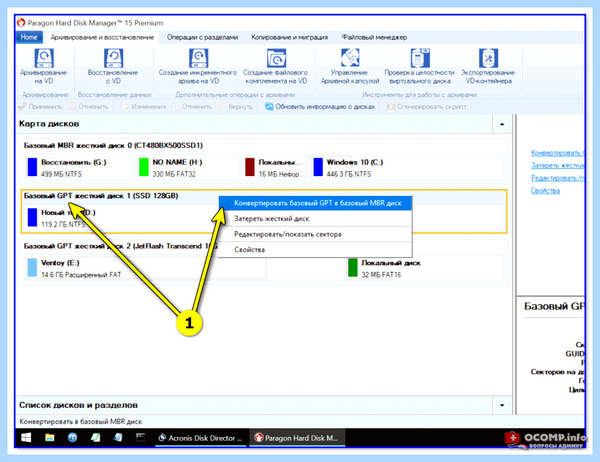The height and width of the screenshot is (462, 600).
Task: Choose Конвертировать базовый GPT в базовый MBR диск
Action: pos(316,203)
